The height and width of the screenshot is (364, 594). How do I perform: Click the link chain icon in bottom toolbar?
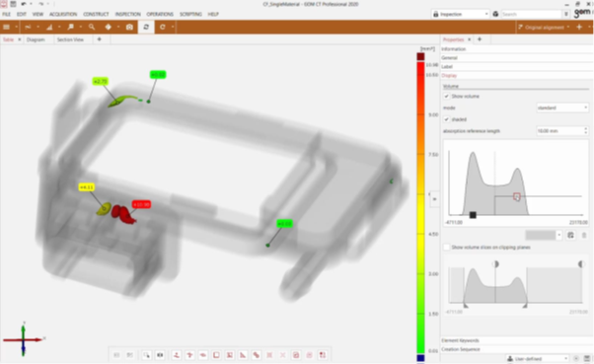click(x=257, y=355)
